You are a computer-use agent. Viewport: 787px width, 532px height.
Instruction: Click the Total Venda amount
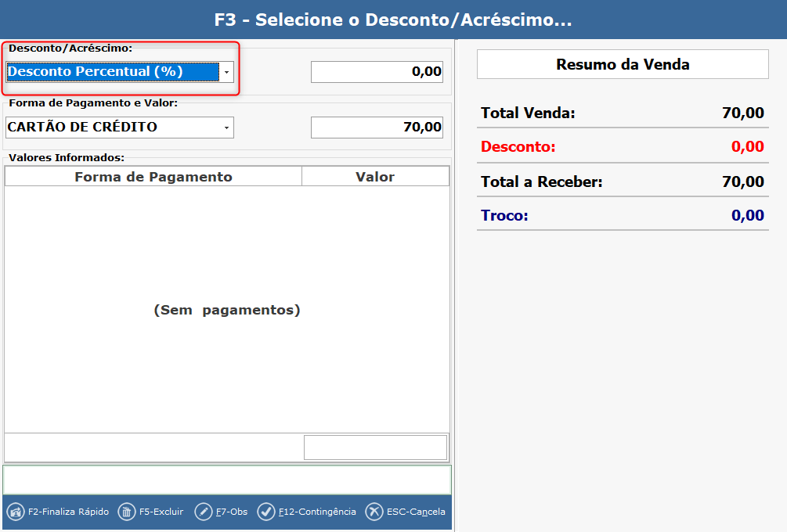(742, 113)
